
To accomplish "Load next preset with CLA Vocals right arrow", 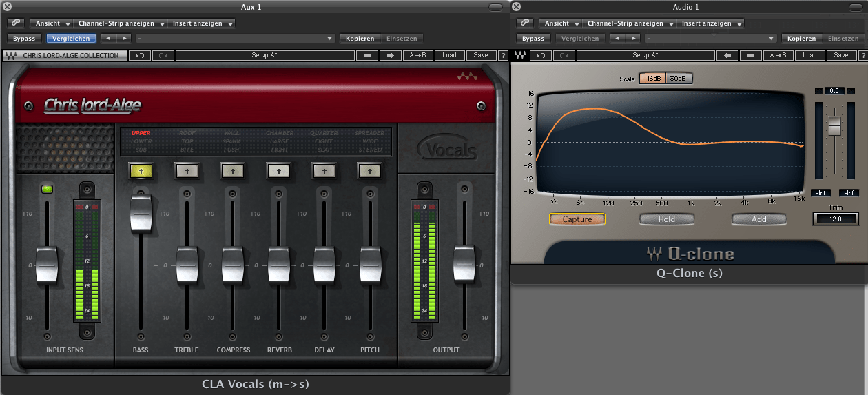I will tap(390, 55).
